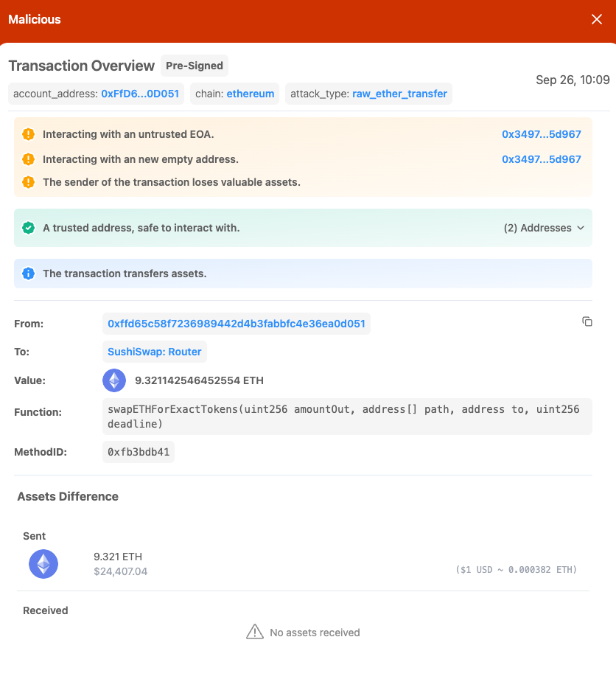
Task: Open the 0x3497...5d967 link for untrusted EOA
Action: [x=542, y=134]
